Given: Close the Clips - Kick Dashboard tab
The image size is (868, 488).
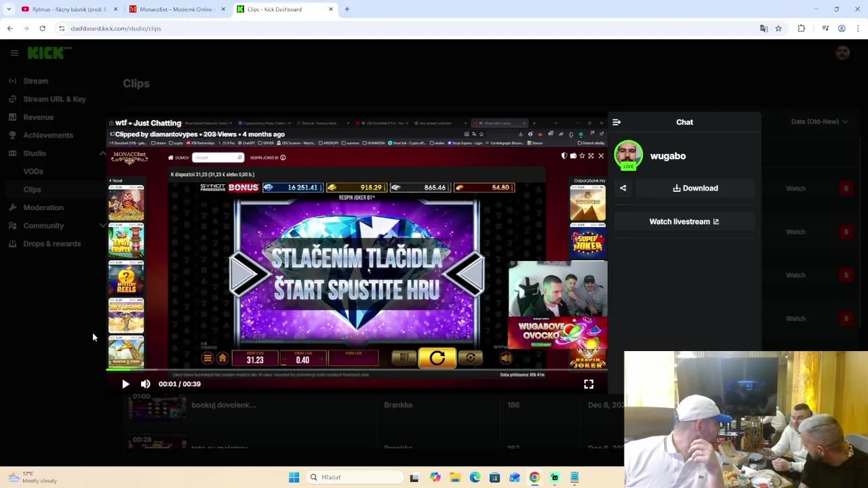Looking at the screenshot, I should 331,9.
